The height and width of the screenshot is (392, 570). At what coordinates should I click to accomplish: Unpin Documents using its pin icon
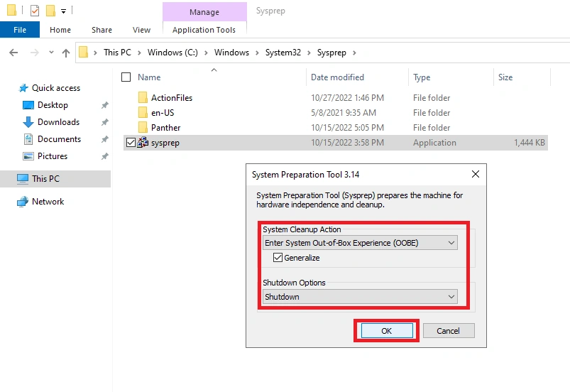tap(104, 139)
